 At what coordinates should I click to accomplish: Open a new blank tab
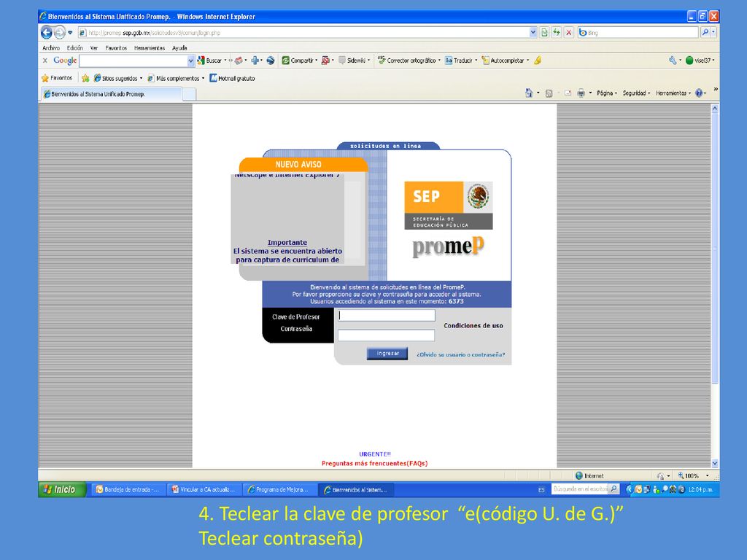pyautogui.click(x=189, y=94)
